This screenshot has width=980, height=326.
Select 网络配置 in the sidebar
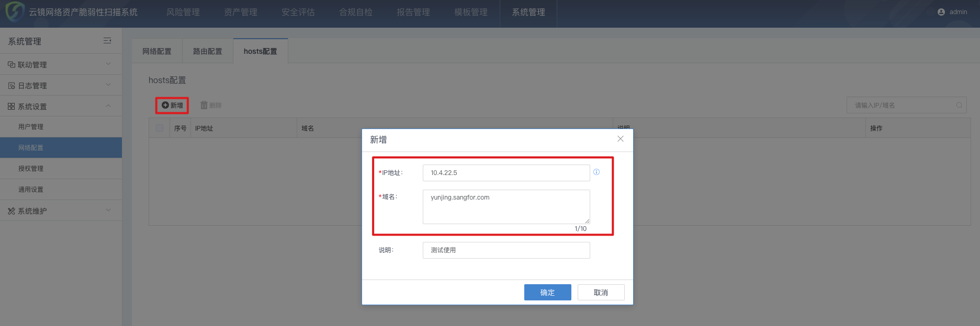61,148
